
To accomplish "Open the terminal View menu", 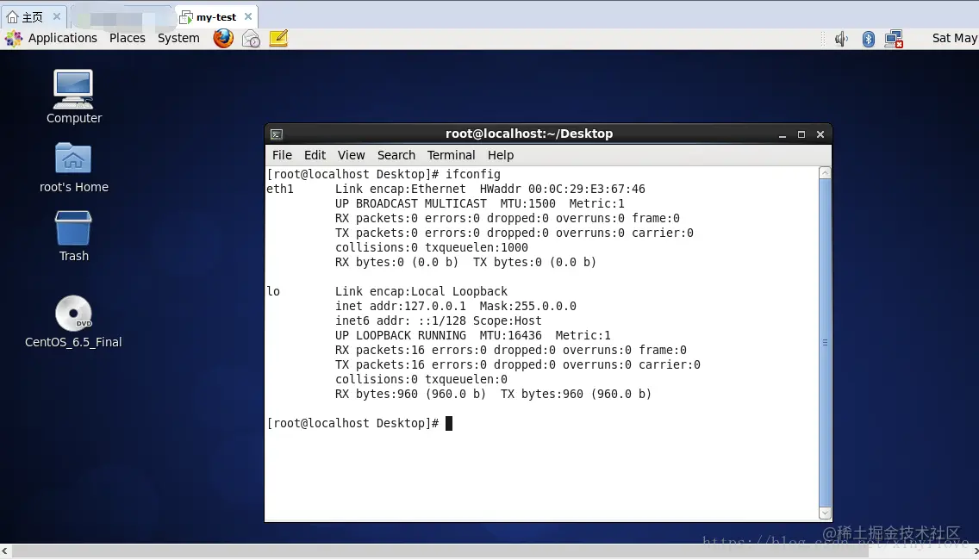I will coord(351,155).
